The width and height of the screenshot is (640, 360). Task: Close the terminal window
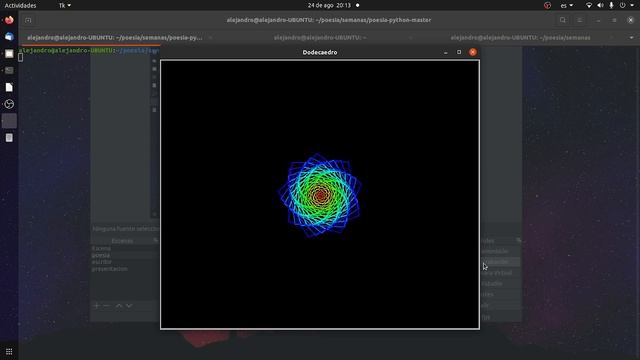pyautogui.click(x=631, y=20)
